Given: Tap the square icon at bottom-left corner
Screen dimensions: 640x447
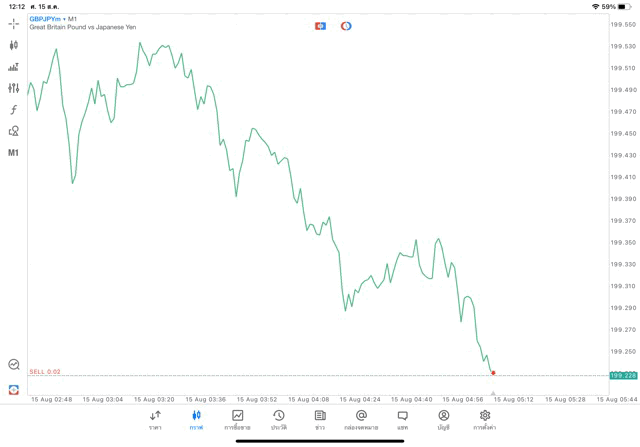Looking at the screenshot, I should [14, 390].
